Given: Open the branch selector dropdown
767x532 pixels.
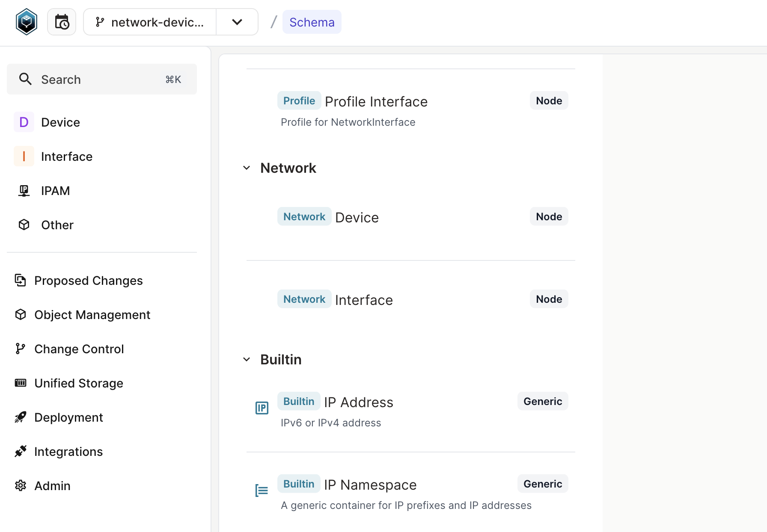Looking at the screenshot, I should point(237,22).
